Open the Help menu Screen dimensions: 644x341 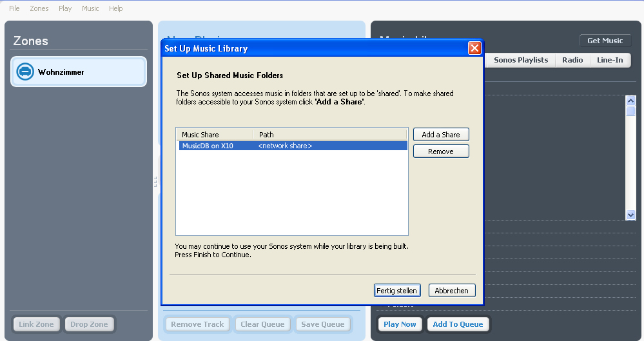coord(116,8)
